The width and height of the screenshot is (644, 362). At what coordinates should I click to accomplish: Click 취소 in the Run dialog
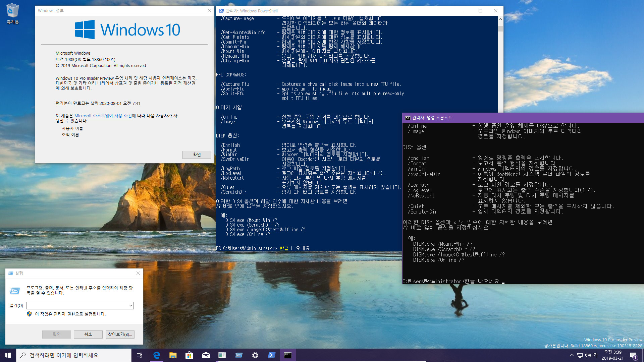click(x=88, y=334)
